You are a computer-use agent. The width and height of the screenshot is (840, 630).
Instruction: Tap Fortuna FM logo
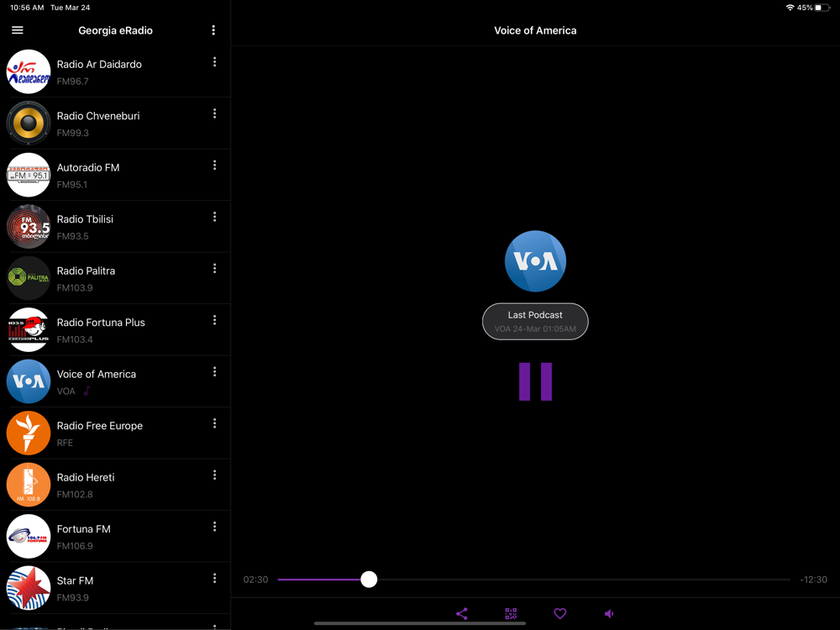point(29,536)
